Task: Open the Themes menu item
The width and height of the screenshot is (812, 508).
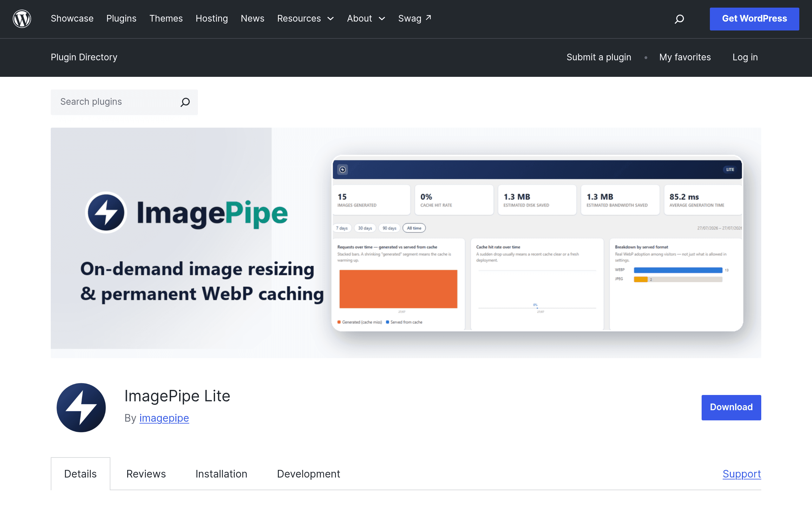Action: coord(166,18)
